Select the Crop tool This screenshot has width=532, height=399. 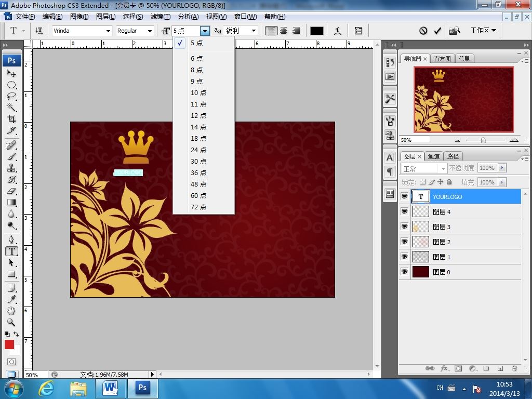point(11,119)
